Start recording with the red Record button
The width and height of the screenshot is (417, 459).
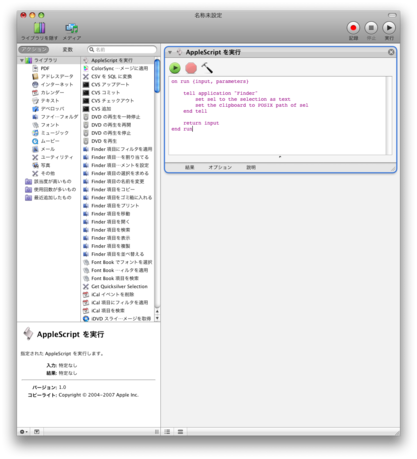[x=353, y=28]
